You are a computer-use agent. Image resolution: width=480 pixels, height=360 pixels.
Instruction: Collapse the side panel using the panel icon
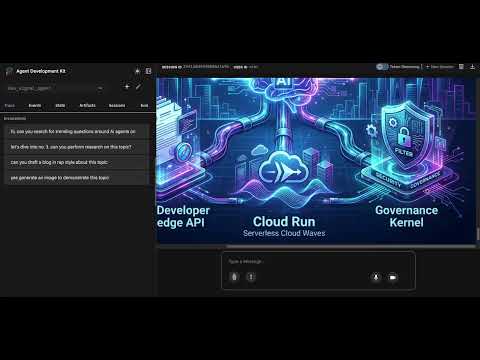click(x=148, y=71)
